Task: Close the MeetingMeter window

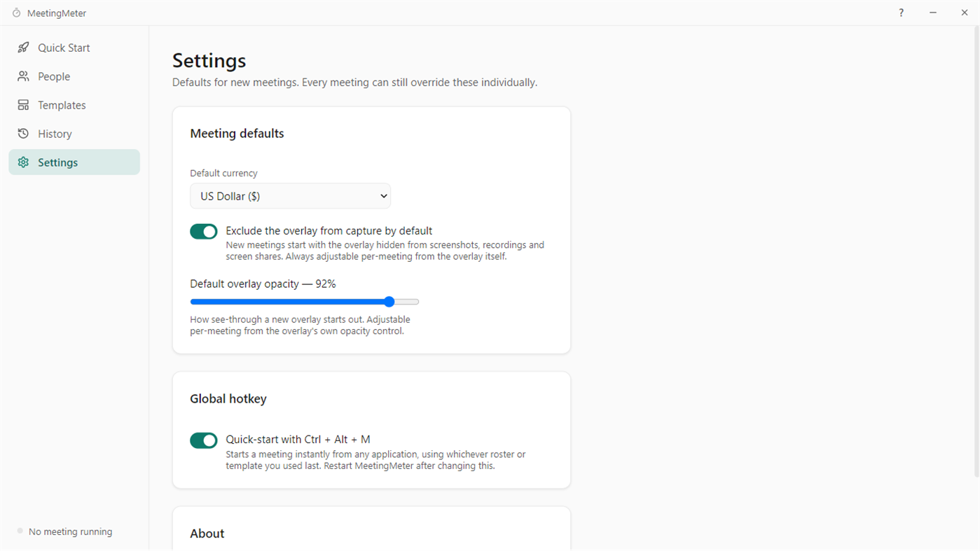Action: (x=964, y=13)
